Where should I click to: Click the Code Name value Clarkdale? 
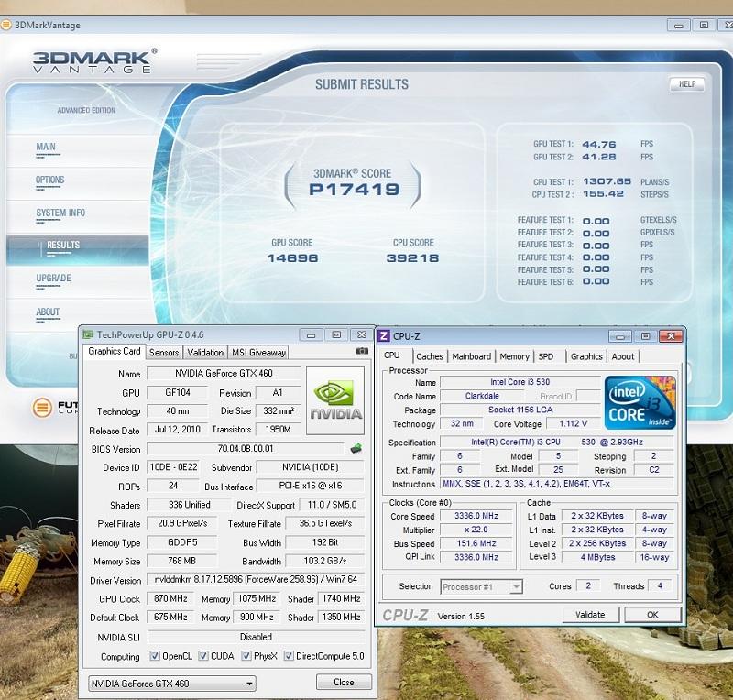click(x=482, y=396)
